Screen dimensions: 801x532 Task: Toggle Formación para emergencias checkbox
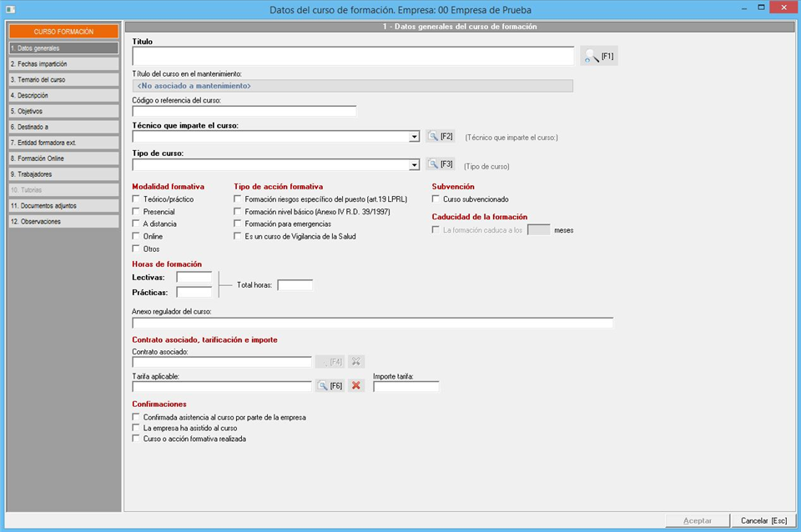[239, 224]
